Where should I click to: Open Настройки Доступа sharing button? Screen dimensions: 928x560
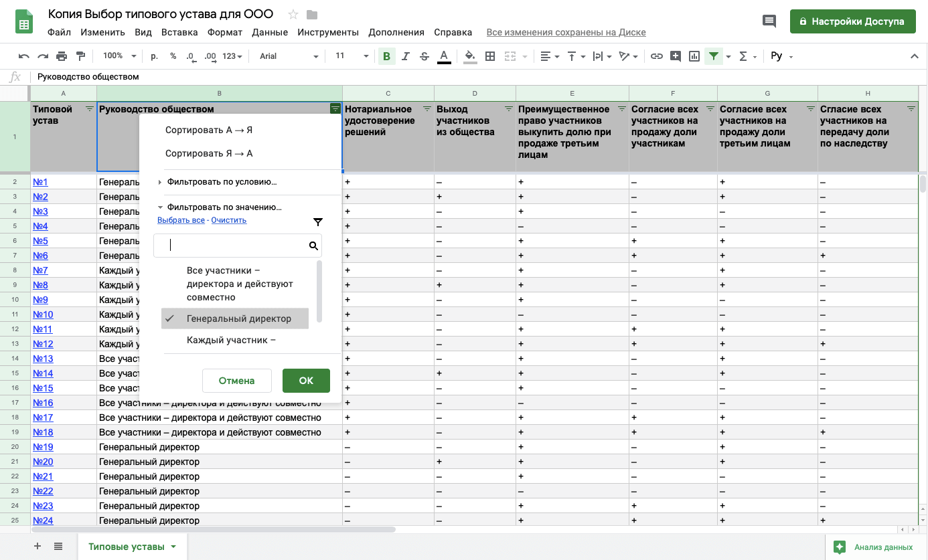point(853,21)
